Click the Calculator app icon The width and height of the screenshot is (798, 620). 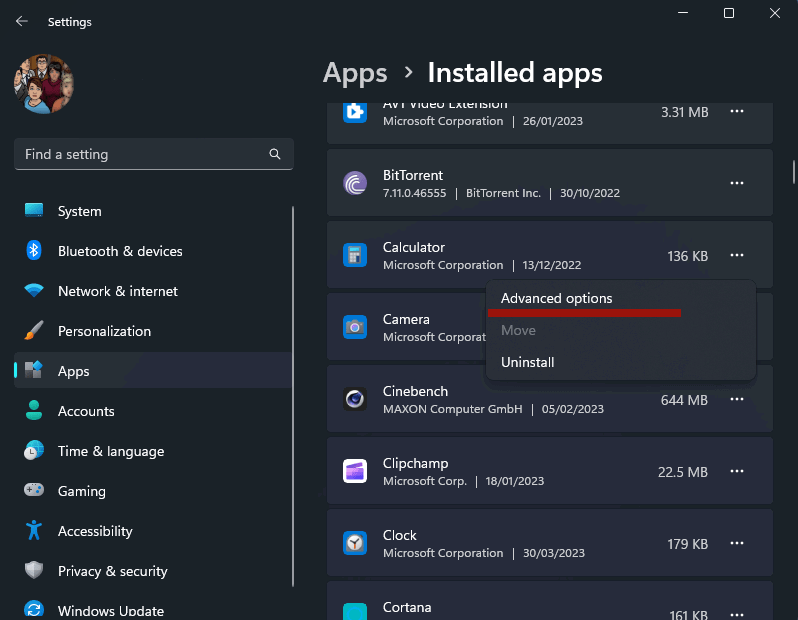pyautogui.click(x=355, y=256)
